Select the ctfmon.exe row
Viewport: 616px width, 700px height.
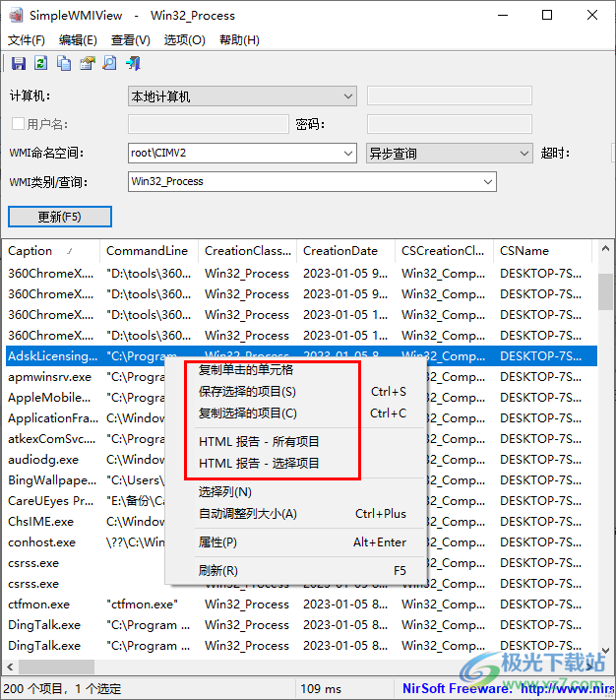click(38, 605)
